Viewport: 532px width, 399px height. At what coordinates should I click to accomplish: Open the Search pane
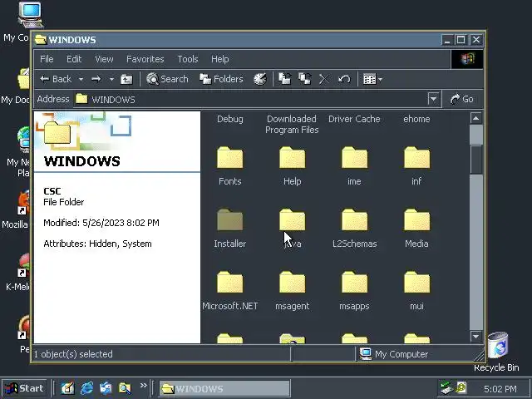click(167, 80)
